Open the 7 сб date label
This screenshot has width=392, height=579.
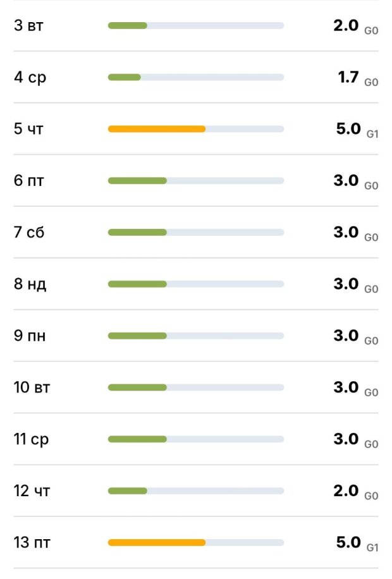(29, 233)
